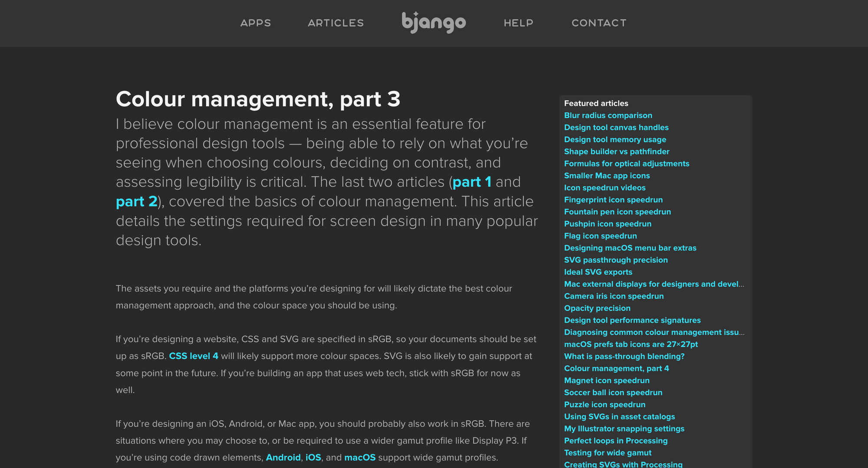Open 'Designing macOS menu bar extras' article
The width and height of the screenshot is (868, 468).
point(630,248)
